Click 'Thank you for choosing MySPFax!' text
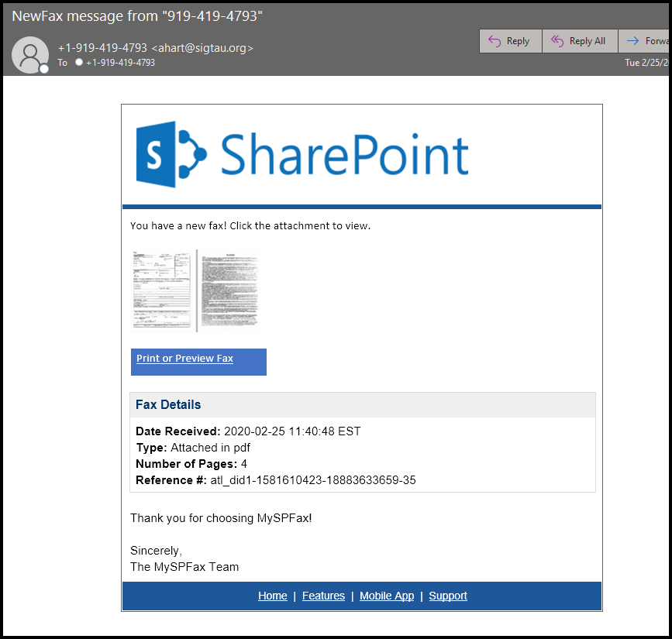672x639 pixels. pyautogui.click(x=221, y=518)
